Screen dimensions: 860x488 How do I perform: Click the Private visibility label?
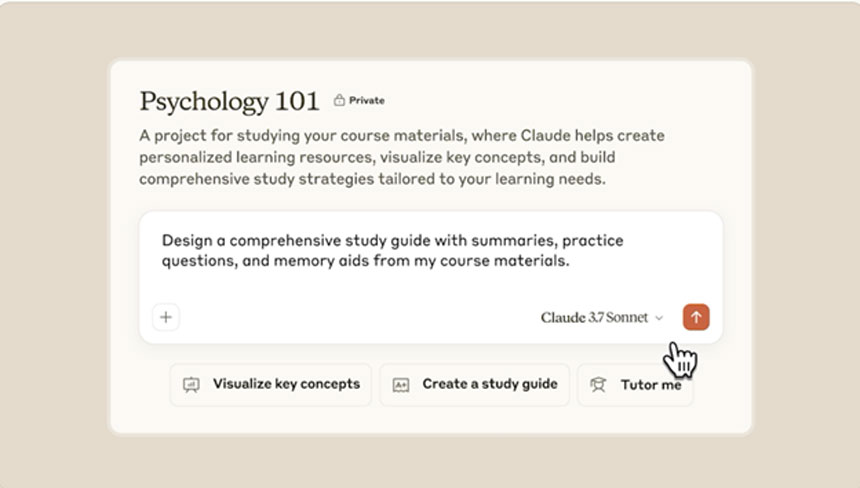point(367,100)
